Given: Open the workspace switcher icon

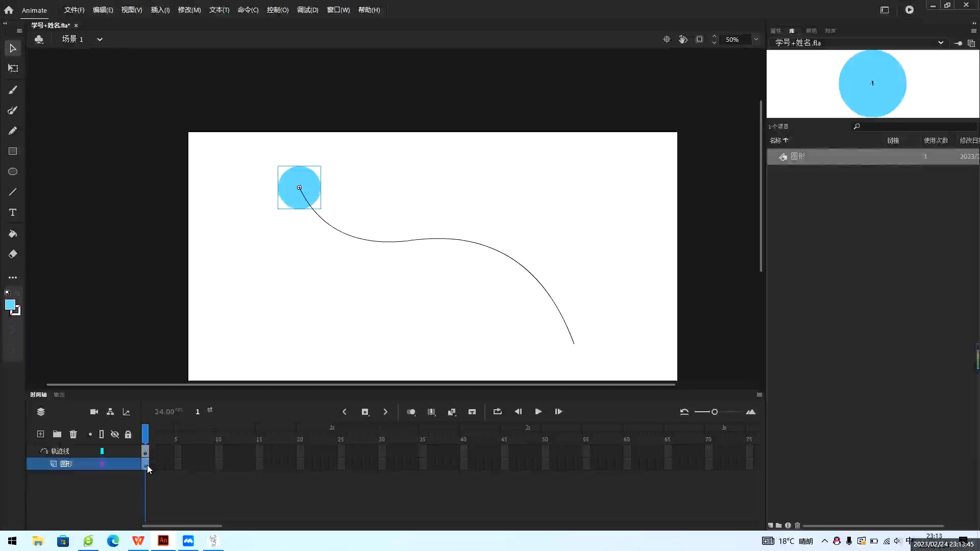Looking at the screenshot, I should tap(885, 10).
